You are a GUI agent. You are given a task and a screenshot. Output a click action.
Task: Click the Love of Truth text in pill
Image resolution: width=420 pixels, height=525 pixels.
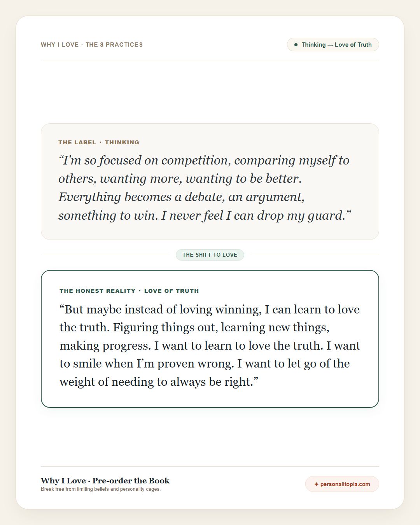tap(353, 45)
